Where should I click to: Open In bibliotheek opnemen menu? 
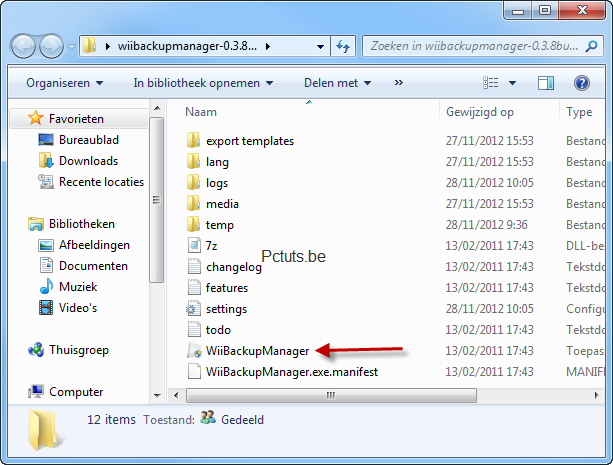203,83
